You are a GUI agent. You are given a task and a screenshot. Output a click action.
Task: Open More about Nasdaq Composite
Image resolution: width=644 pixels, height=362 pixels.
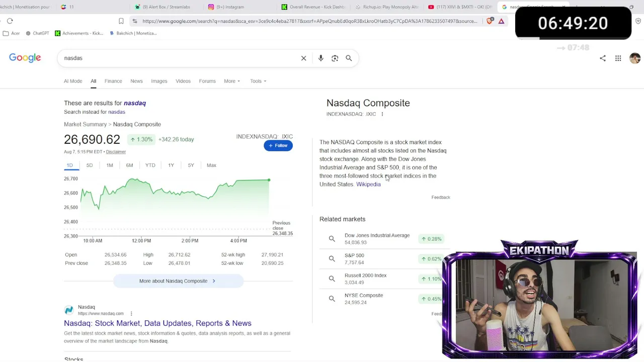click(178, 281)
